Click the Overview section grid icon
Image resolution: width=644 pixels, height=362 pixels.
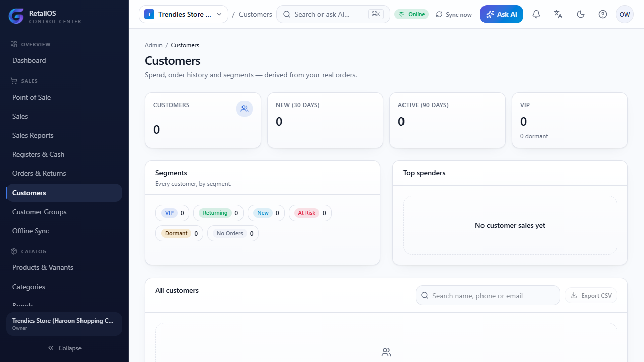point(14,44)
